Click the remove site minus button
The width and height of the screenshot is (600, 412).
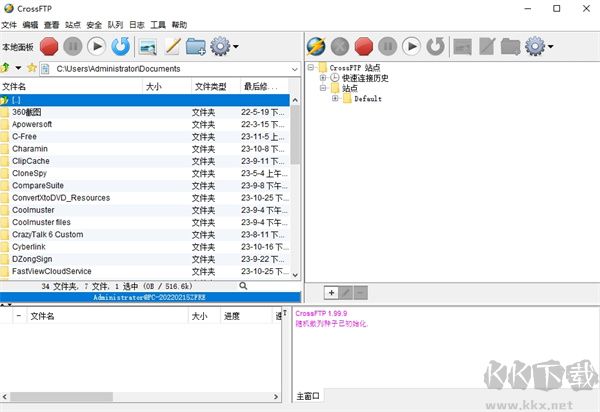click(360, 293)
